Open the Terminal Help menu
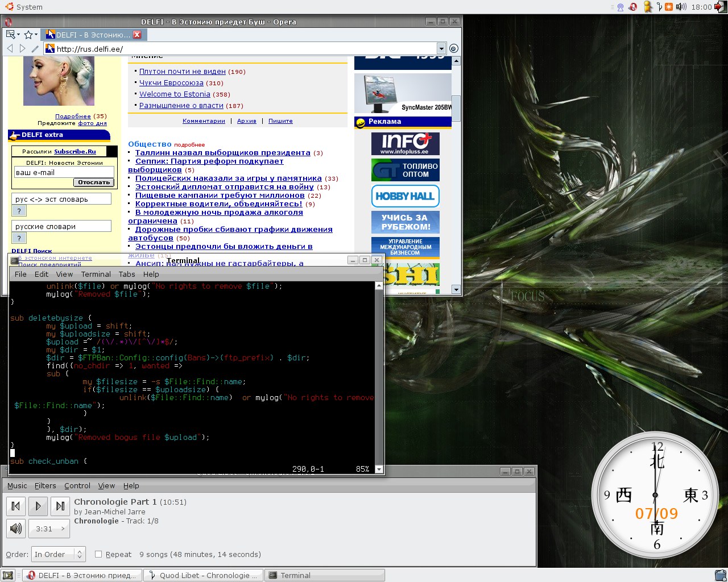 [151, 274]
